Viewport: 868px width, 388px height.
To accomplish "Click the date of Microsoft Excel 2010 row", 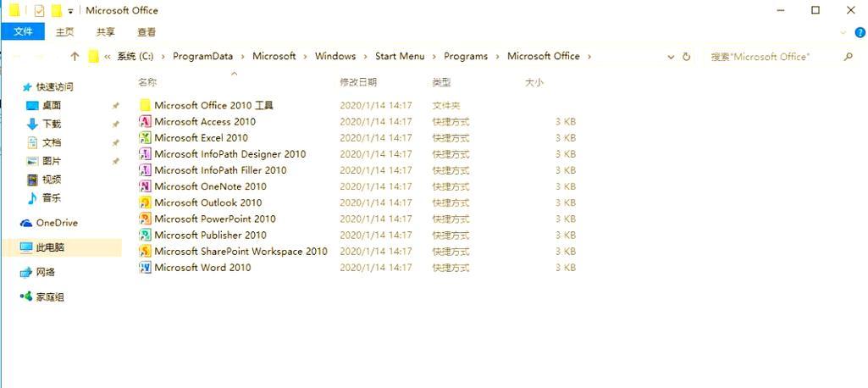I will pyautogui.click(x=376, y=138).
